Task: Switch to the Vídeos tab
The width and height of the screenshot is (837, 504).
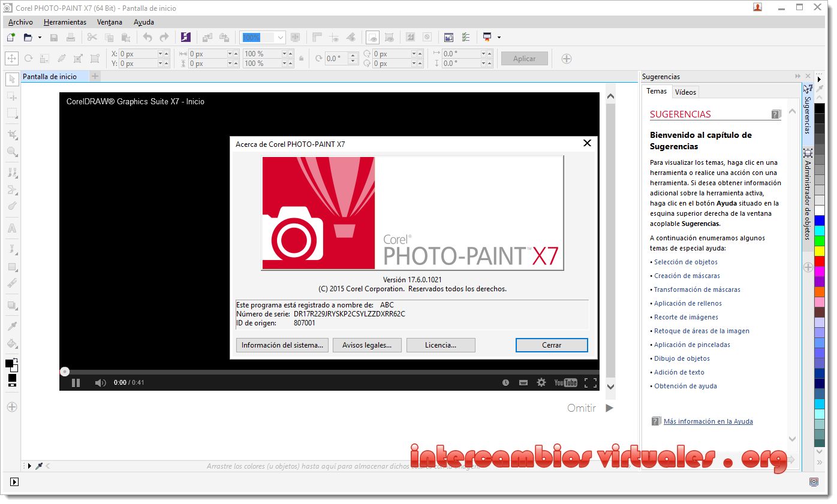Action: coord(685,92)
